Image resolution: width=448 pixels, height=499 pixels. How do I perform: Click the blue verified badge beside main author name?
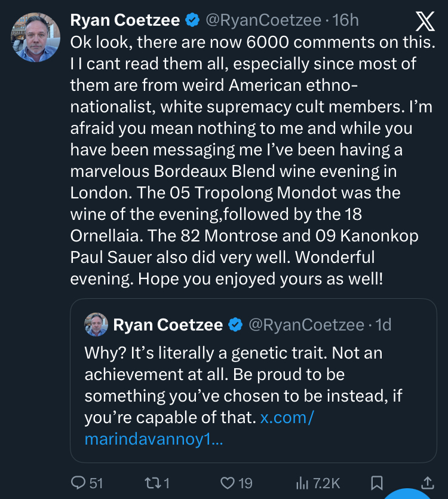[192, 20]
